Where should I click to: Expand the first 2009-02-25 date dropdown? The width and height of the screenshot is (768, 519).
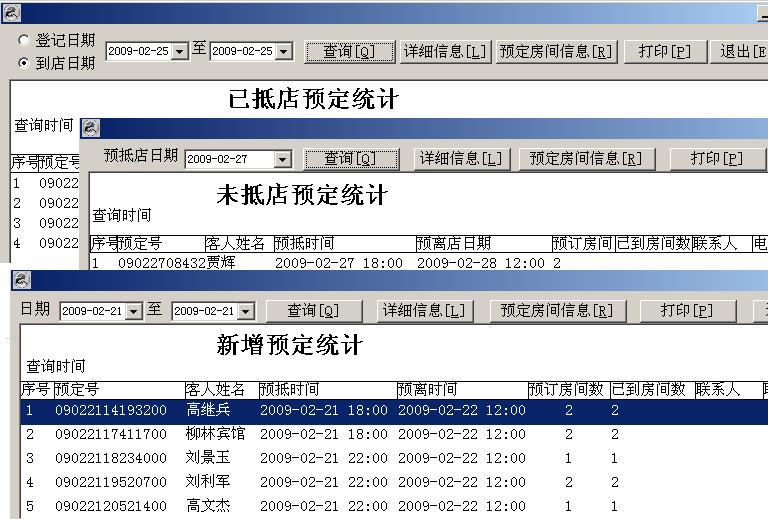point(179,51)
